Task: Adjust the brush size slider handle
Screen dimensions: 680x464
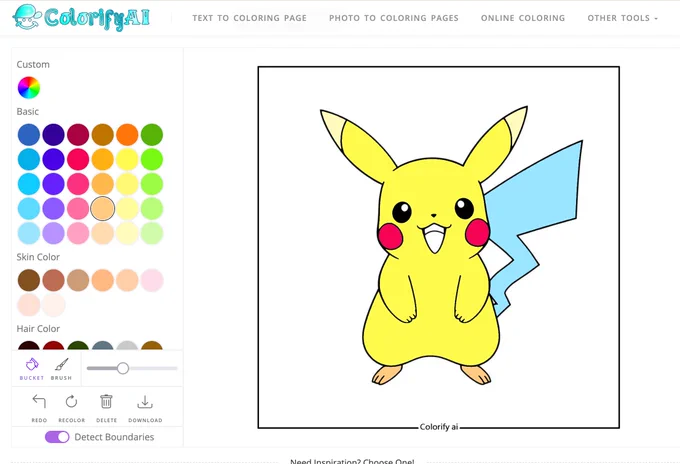Action: [123, 368]
